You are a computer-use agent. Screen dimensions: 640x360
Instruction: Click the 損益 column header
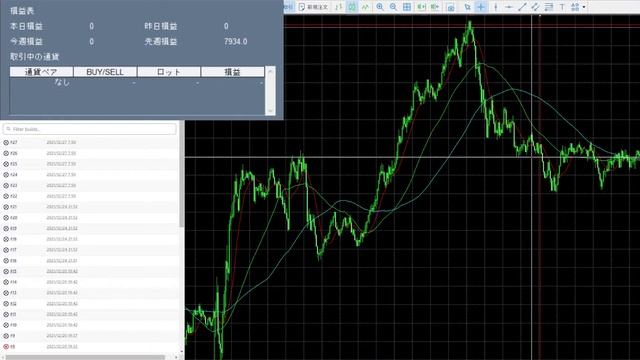[233, 72]
